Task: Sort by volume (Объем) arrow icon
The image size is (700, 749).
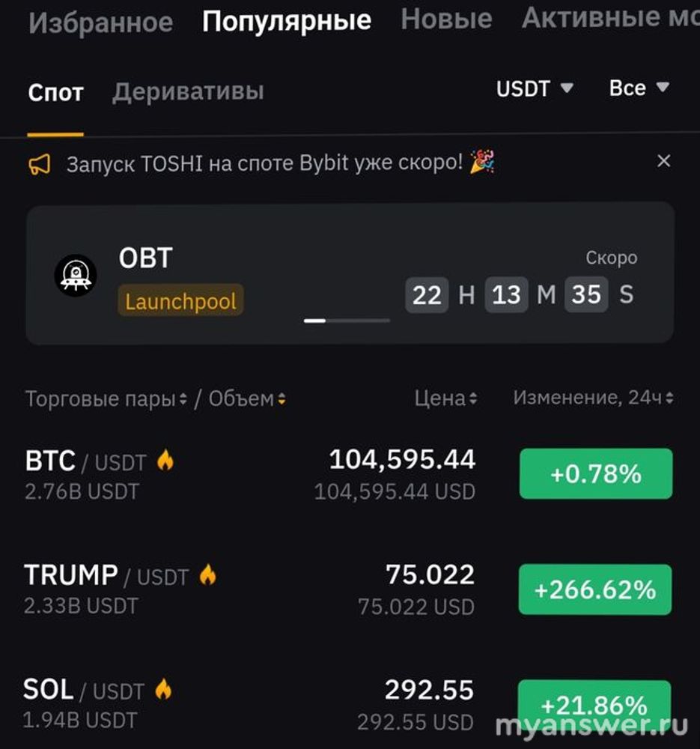Action: point(281,399)
